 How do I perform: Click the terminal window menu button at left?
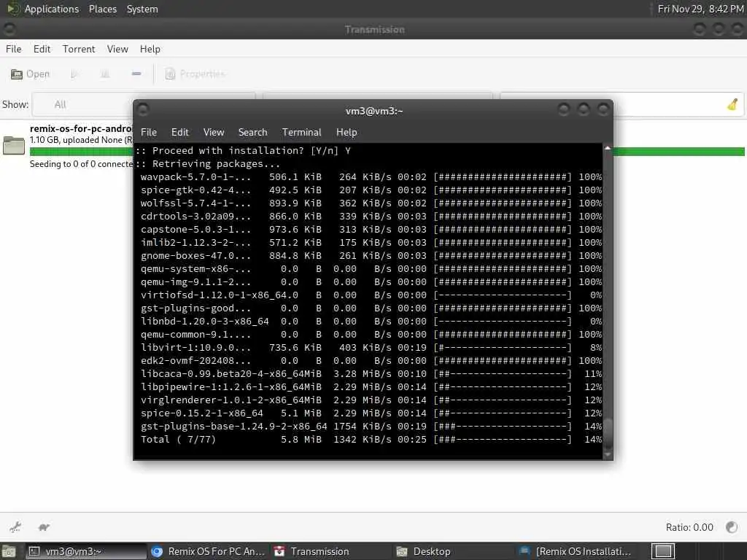coord(143,110)
